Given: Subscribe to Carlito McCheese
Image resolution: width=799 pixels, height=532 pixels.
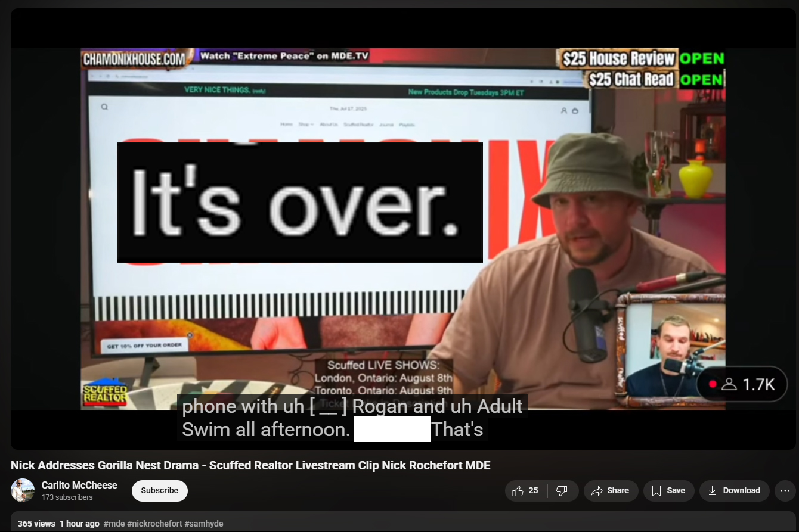Looking at the screenshot, I should point(160,491).
